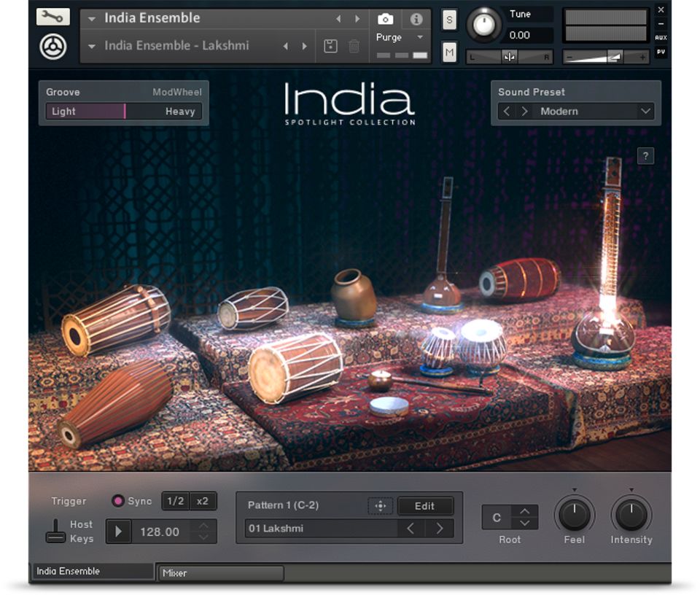Mute the instrument with M button
700x595 pixels.
[449, 51]
